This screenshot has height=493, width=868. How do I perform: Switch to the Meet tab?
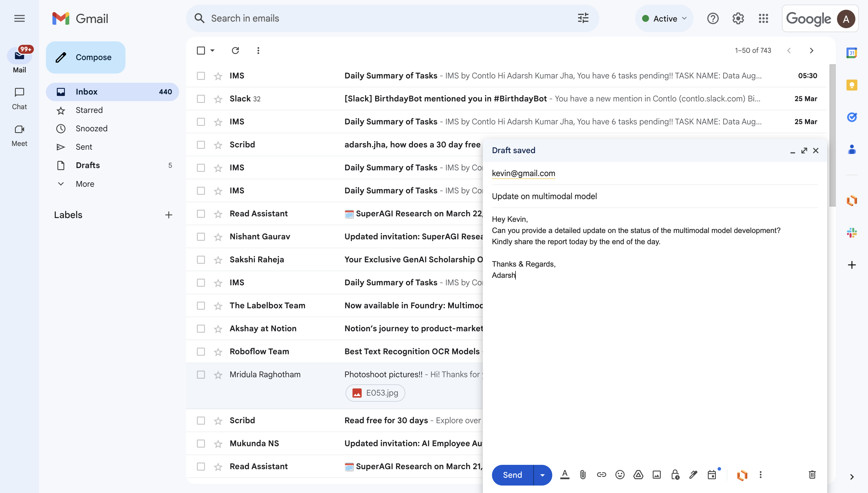pyautogui.click(x=19, y=135)
